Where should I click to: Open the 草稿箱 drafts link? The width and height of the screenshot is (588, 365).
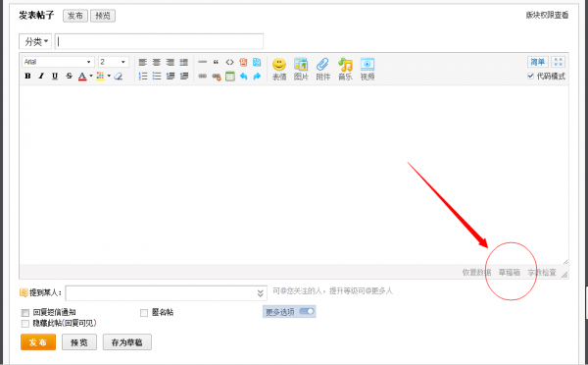point(510,272)
